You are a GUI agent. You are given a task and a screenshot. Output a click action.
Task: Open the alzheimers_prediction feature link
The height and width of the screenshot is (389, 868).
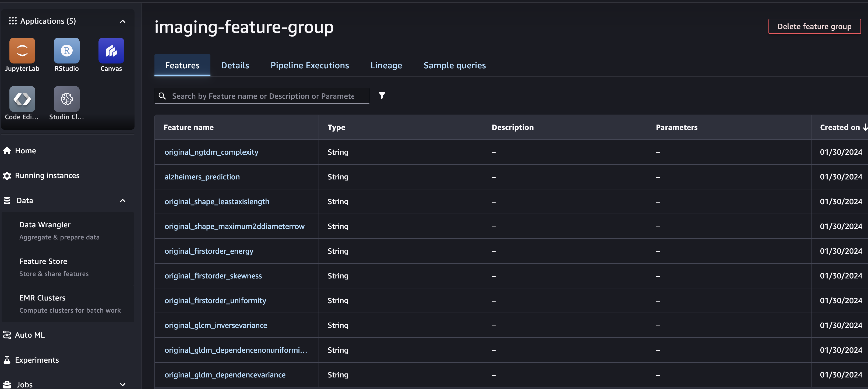pos(202,177)
